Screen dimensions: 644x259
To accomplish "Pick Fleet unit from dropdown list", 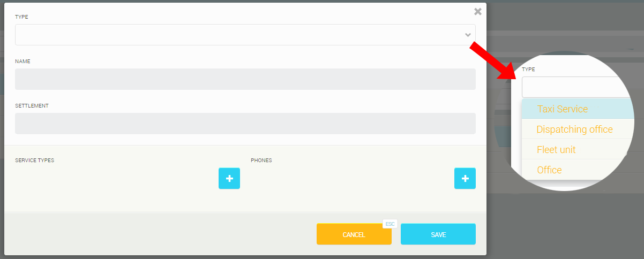I will pos(556,150).
